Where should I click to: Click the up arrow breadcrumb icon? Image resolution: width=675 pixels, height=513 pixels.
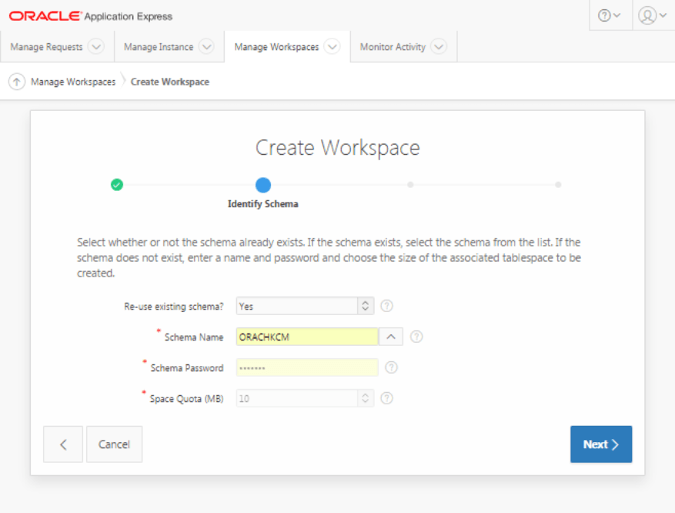[x=17, y=81]
